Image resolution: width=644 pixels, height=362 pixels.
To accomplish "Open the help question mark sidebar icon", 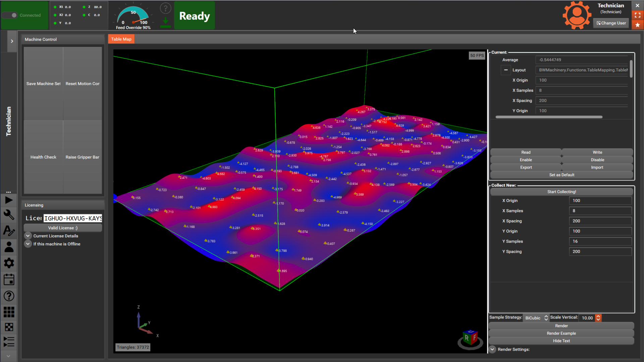I will (9, 296).
